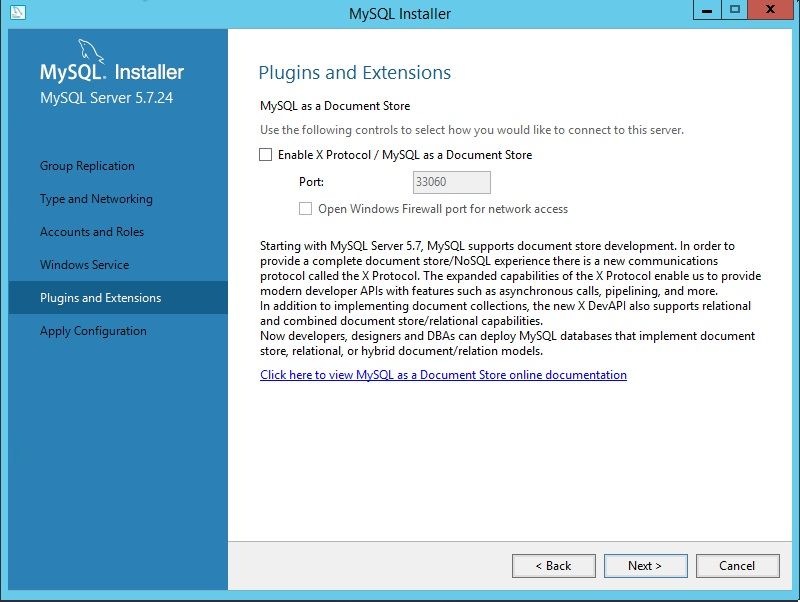
Task: Click the Next button
Action: [x=645, y=566]
